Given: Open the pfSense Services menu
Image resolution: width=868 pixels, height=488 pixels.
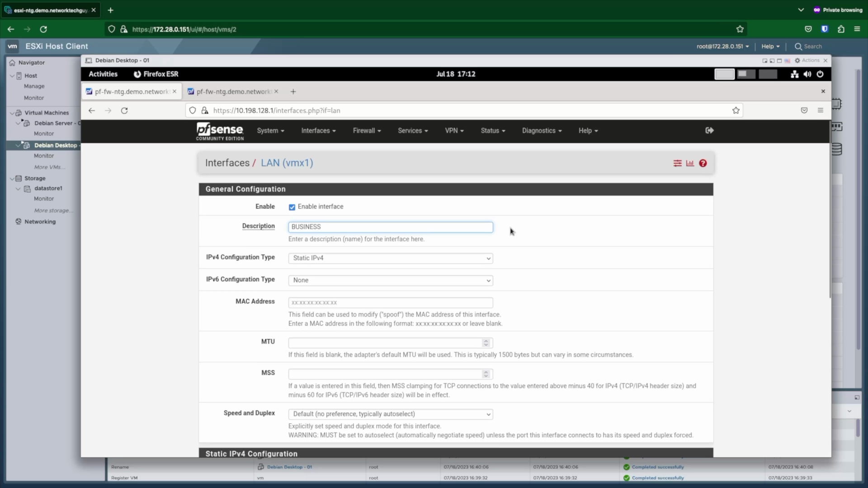Looking at the screenshot, I should (x=413, y=131).
